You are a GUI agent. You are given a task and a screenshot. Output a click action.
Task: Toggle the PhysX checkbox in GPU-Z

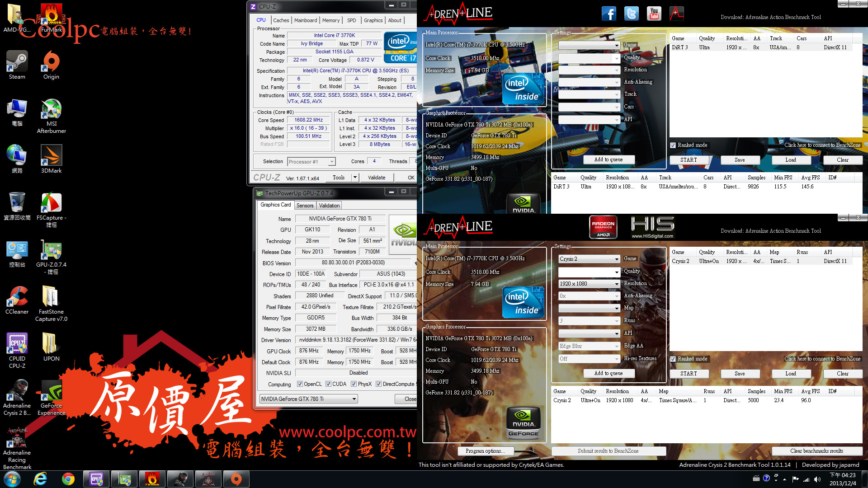(354, 384)
